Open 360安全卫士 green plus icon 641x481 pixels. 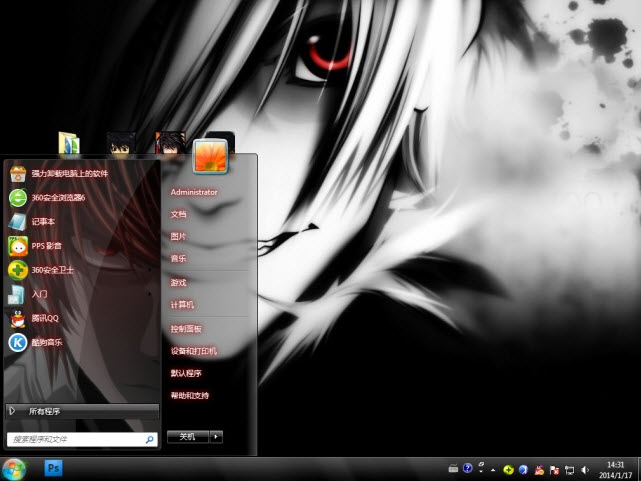[x=18, y=270]
